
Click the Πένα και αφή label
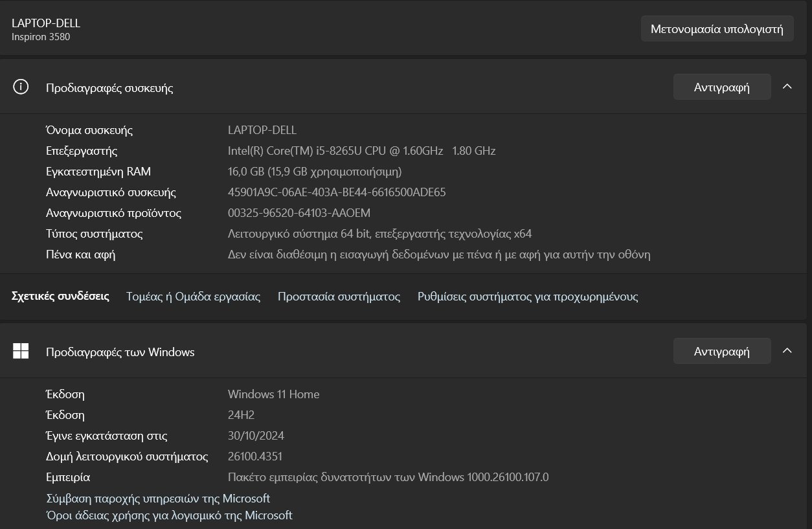[80, 254]
